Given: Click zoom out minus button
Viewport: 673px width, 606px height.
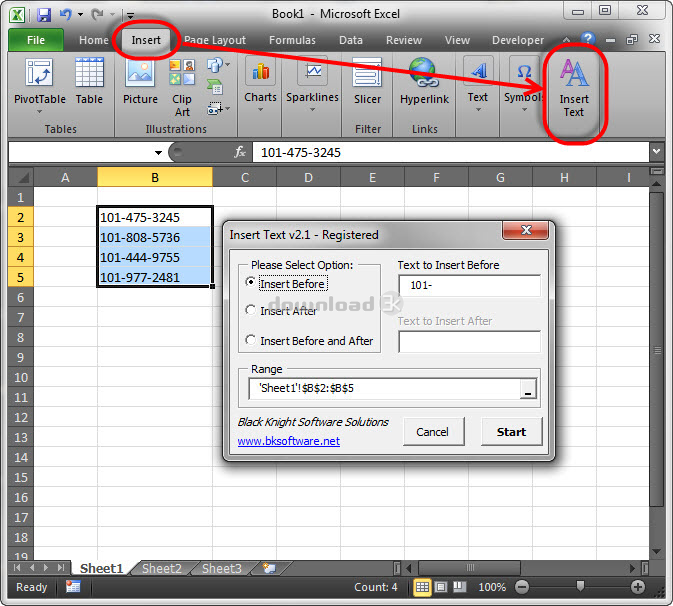Looking at the screenshot, I should [x=522, y=587].
